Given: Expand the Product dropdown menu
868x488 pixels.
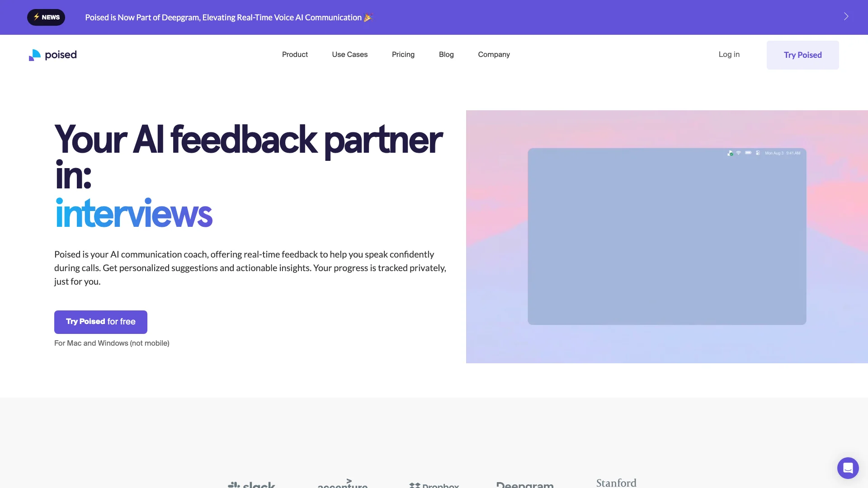Looking at the screenshot, I should coord(294,54).
